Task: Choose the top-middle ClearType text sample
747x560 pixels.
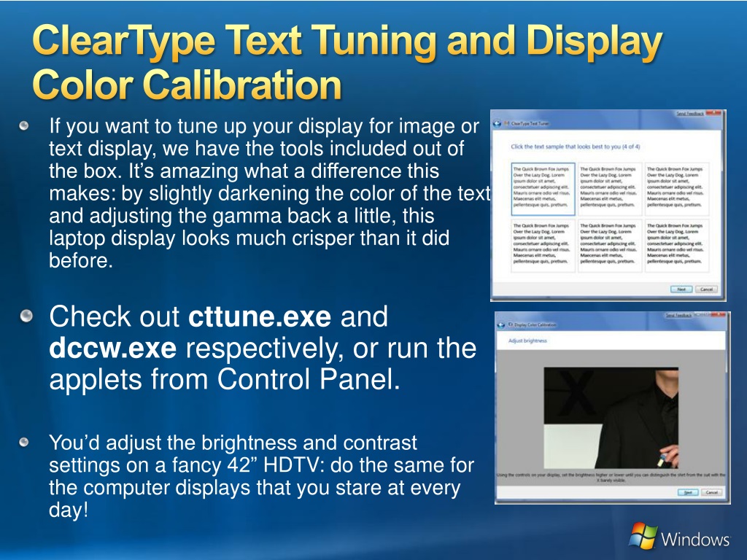Action: pos(609,189)
